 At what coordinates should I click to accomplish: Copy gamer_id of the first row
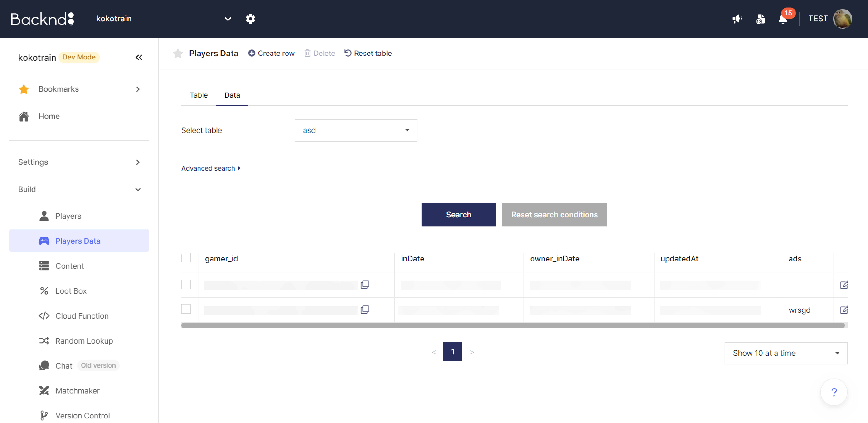(365, 285)
